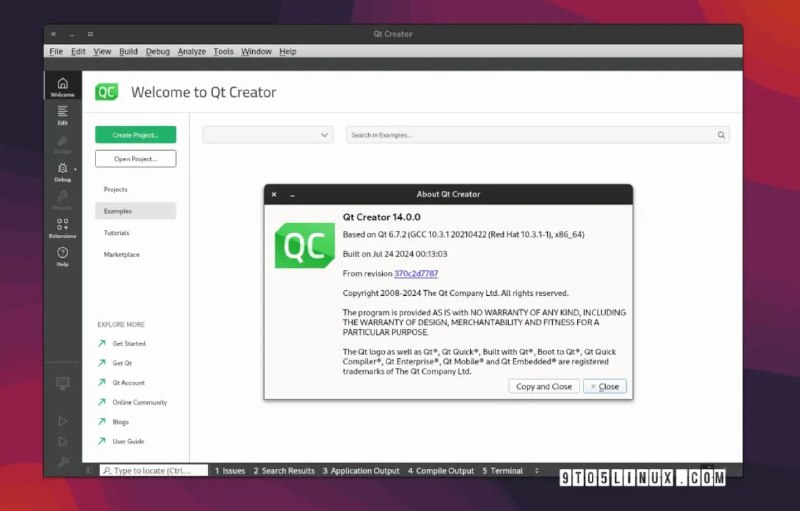Open the Edit mode icon
The image size is (800, 511).
(62, 115)
